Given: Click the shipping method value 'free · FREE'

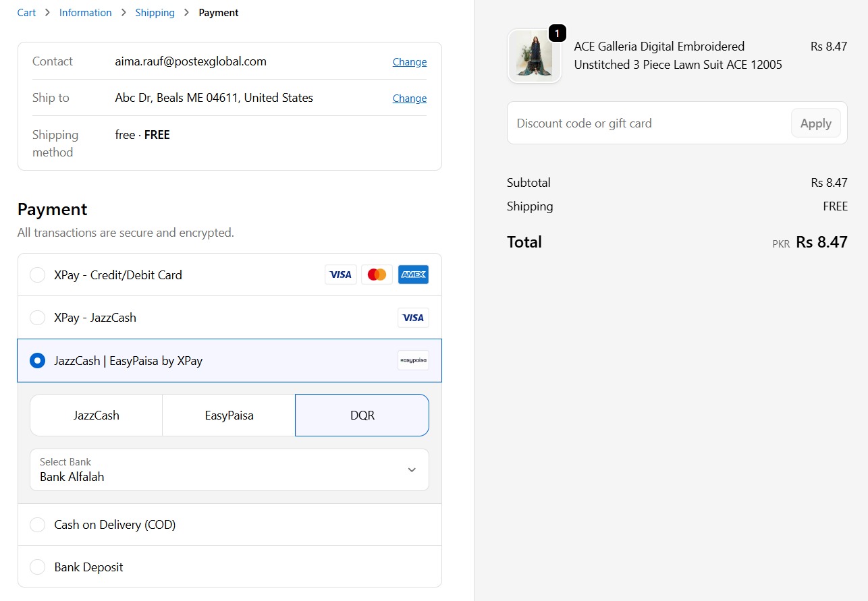Looking at the screenshot, I should (x=142, y=135).
